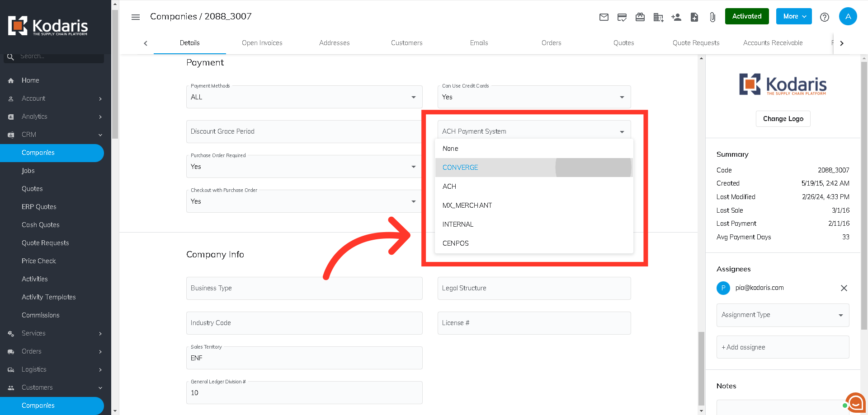Click the Industry Code input field
This screenshot has height=415, width=868.
point(304,323)
